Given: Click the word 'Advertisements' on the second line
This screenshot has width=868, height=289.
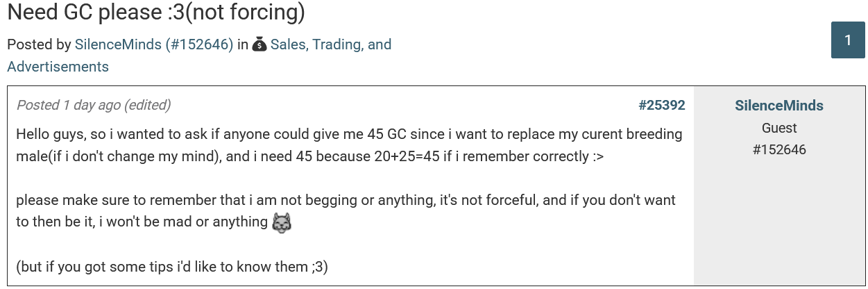Looking at the screenshot, I should pos(58,67).
